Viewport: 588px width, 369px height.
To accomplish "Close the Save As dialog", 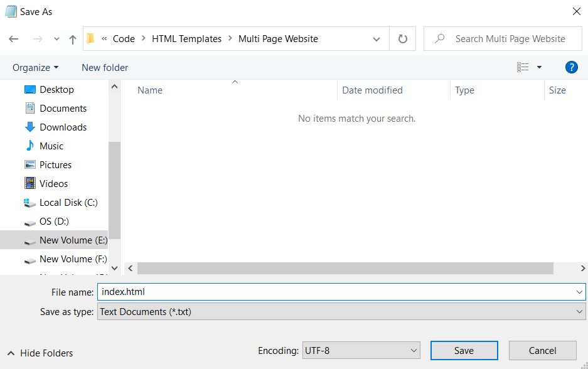I will [x=576, y=12].
